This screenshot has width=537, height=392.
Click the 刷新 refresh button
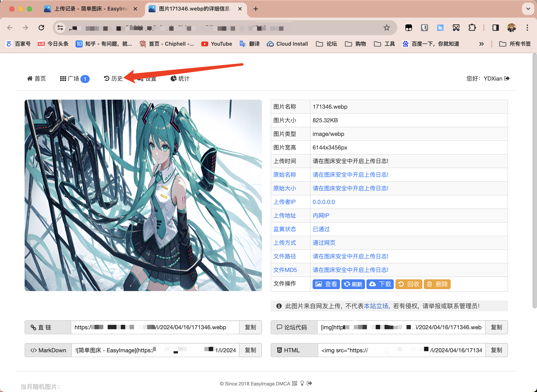pos(353,284)
